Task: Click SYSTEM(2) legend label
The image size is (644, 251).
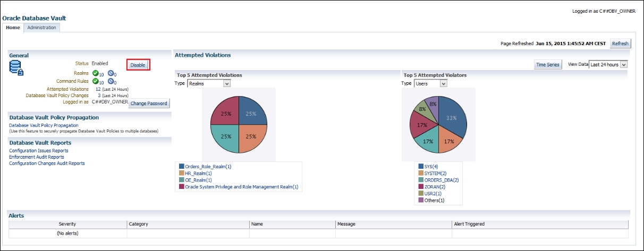Action: click(x=436, y=174)
